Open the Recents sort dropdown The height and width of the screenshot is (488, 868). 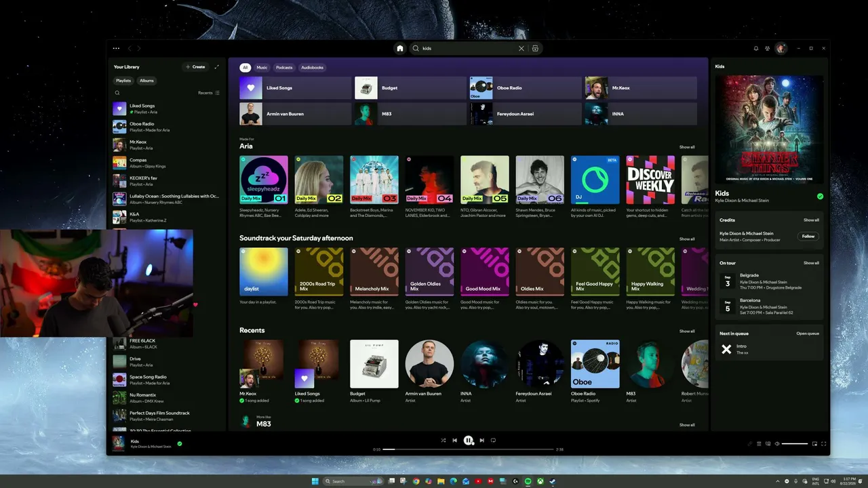click(209, 93)
